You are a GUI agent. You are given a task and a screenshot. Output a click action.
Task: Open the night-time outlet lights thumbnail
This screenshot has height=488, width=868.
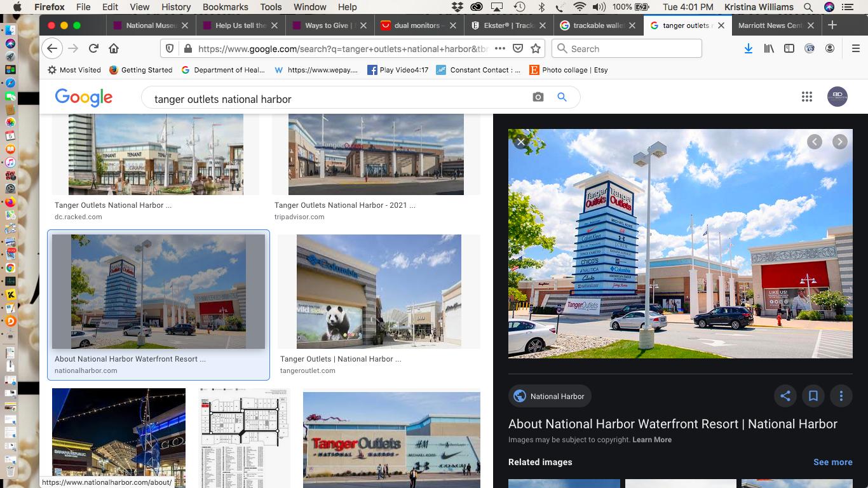119,438
